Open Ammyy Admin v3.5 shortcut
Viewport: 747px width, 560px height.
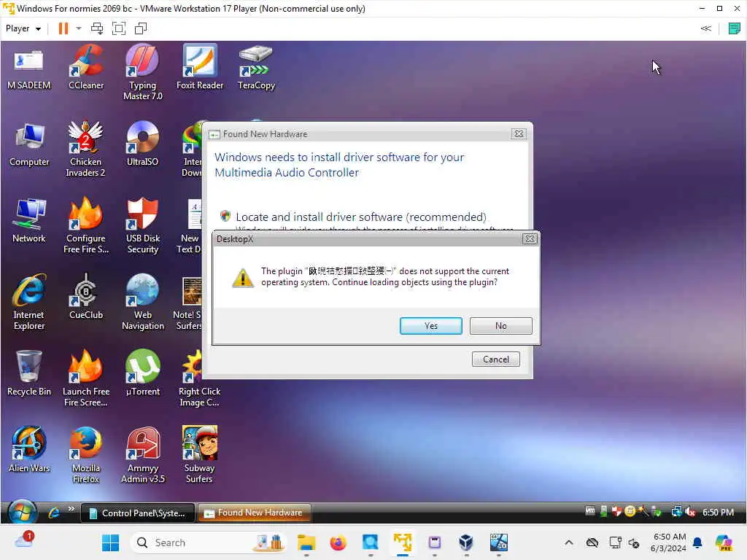(x=142, y=455)
